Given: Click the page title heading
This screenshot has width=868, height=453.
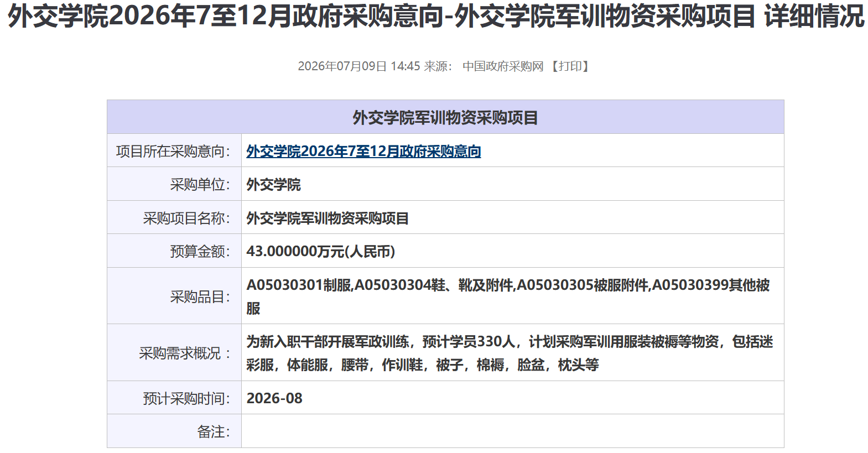Looking at the screenshot, I should coord(435,16).
